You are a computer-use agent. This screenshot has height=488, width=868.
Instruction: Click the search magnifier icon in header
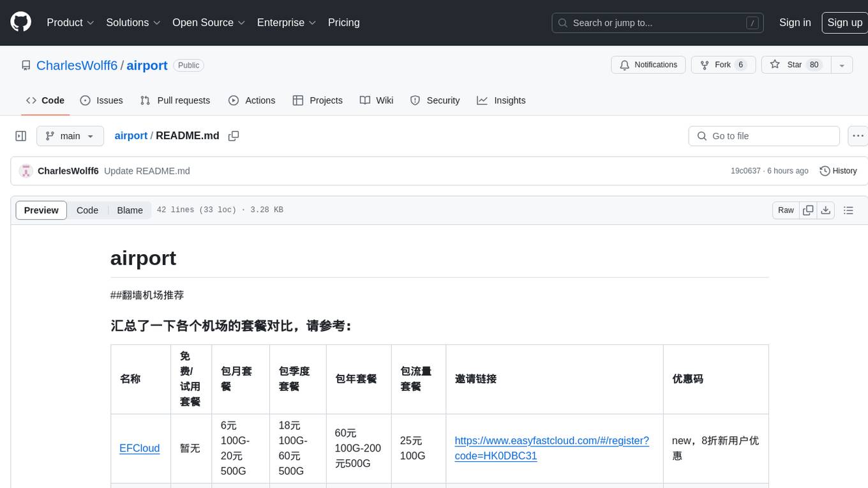pyautogui.click(x=563, y=23)
